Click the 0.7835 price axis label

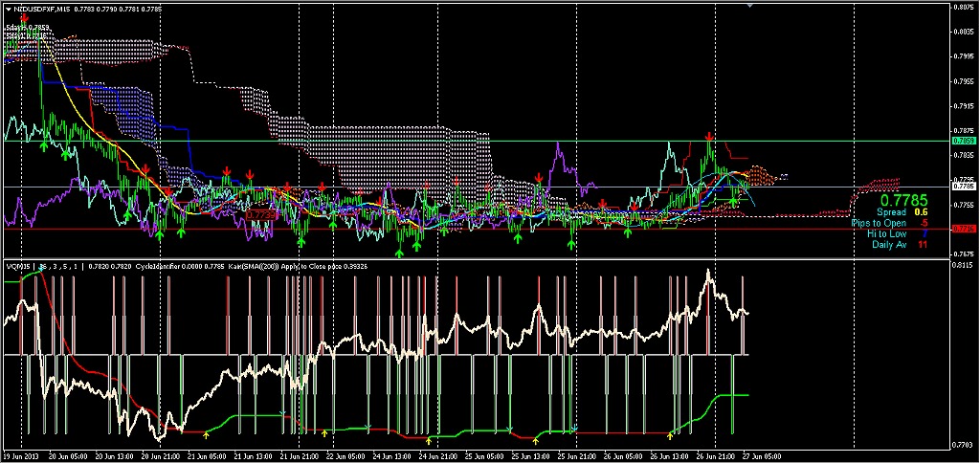[x=963, y=155]
